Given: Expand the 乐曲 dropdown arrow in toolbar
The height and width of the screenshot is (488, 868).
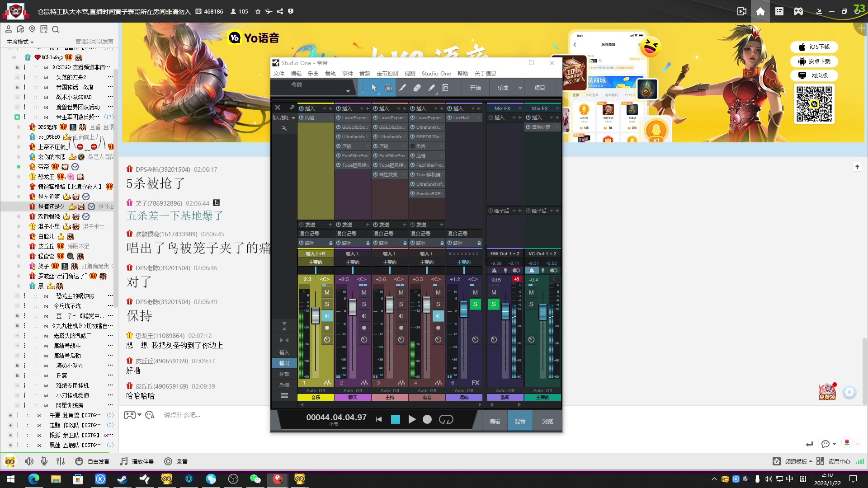Looking at the screenshot, I should (x=520, y=88).
